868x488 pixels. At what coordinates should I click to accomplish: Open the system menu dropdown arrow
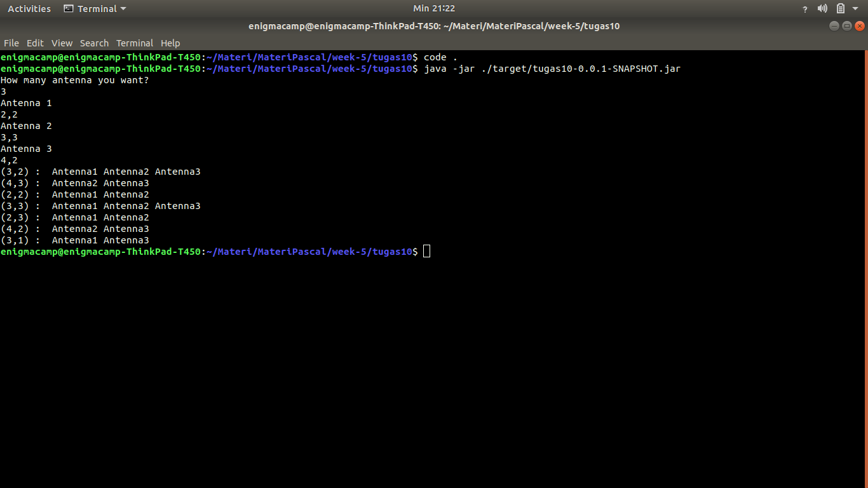click(x=855, y=9)
